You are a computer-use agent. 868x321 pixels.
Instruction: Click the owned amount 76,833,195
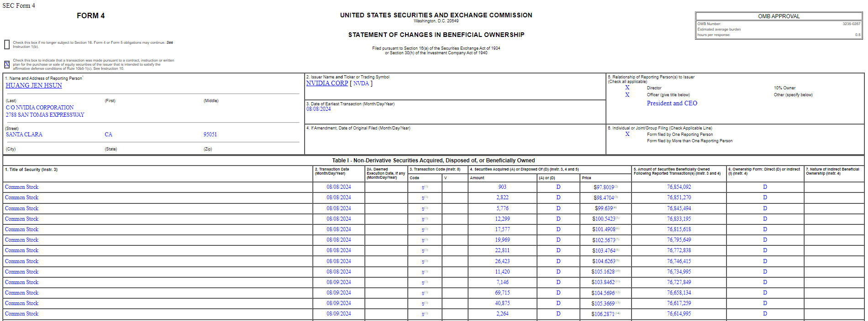click(679, 219)
